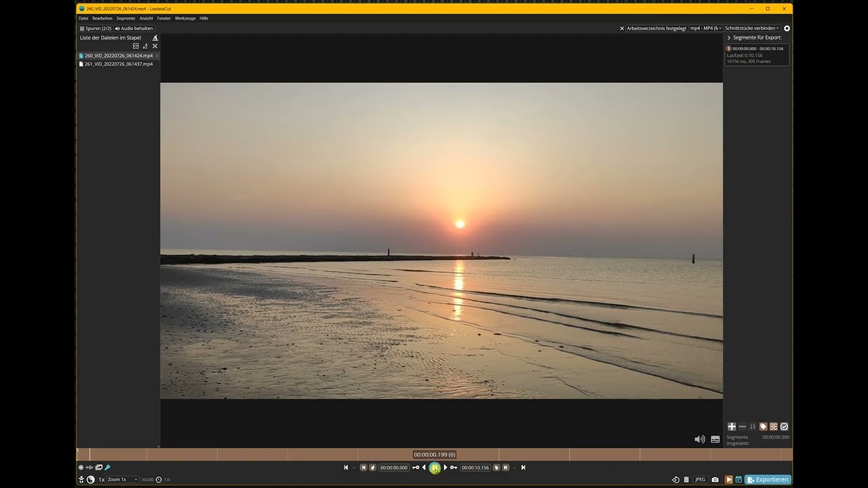Toggle the orange export-mode play icon
Image resolution: width=868 pixels, height=488 pixels.
click(729, 480)
